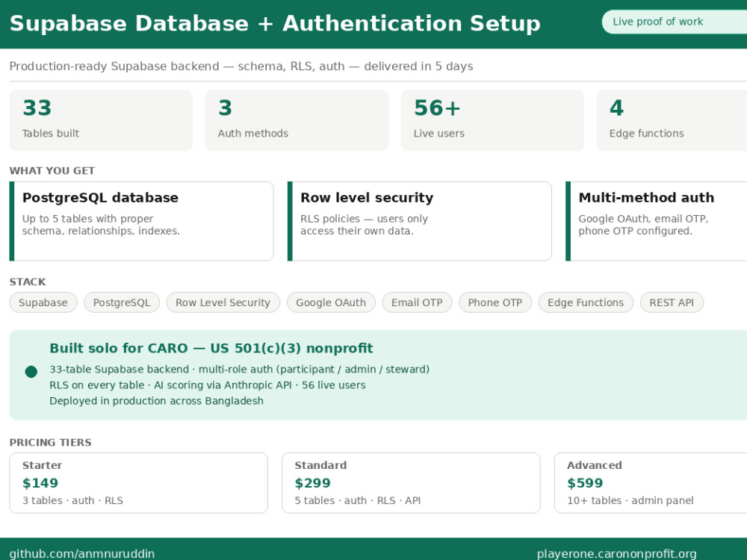Click the Row Level Security tag
This screenshot has height=560, width=747.
click(223, 302)
